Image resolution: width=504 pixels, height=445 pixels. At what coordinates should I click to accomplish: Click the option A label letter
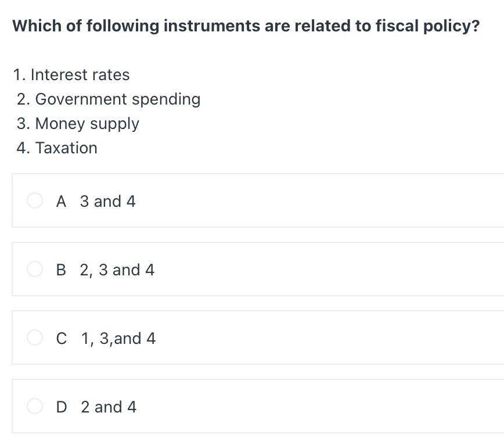(x=61, y=201)
